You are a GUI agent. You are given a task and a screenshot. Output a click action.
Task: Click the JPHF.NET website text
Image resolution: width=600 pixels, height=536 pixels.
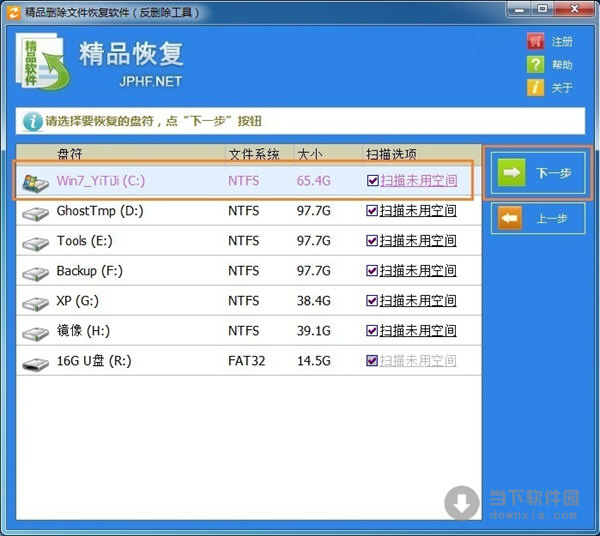(150, 81)
